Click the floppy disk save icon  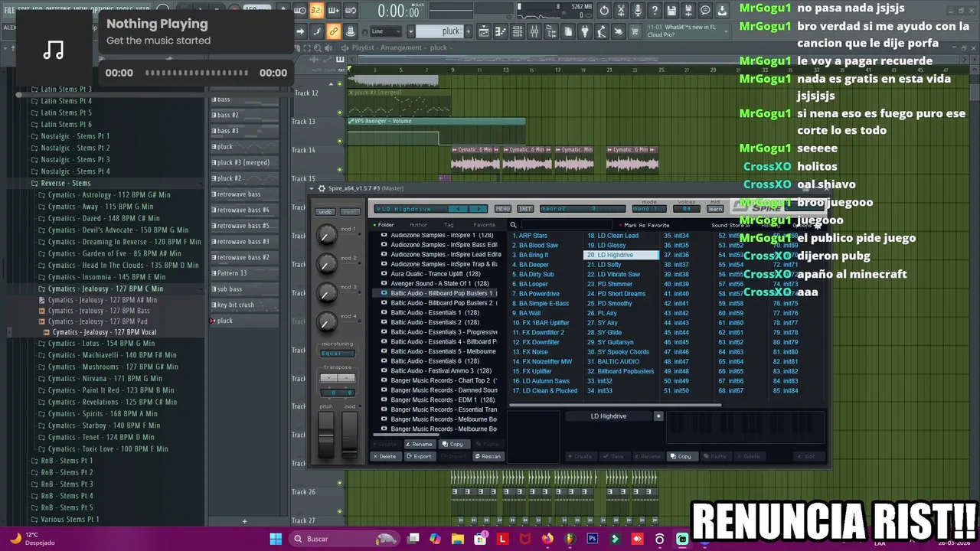[671, 11]
